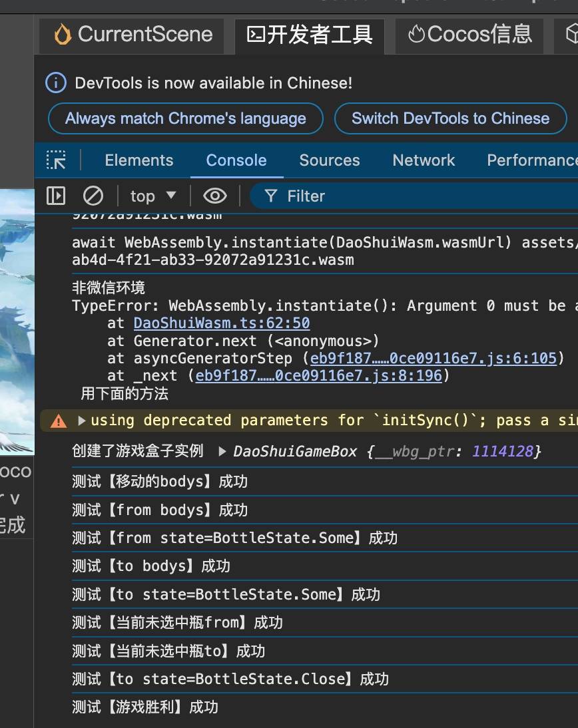Open the DaoShuiWasm.ts:62:50 source link

pos(221,323)
